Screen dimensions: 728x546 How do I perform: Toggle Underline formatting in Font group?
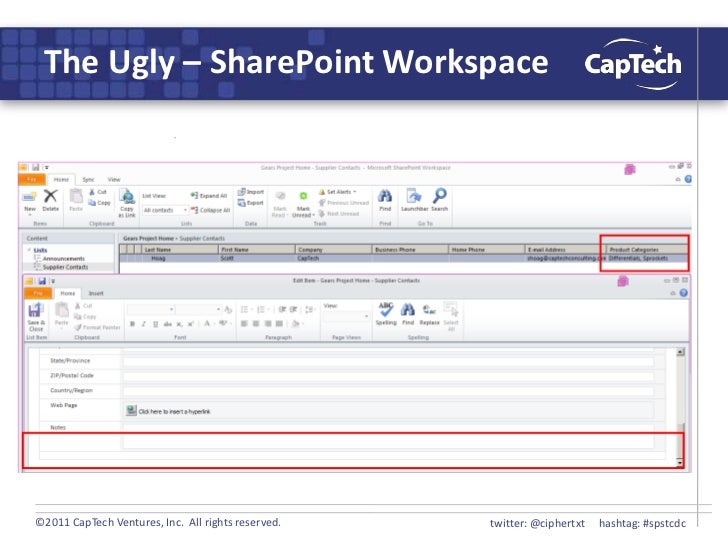pyautogui.click(x=156, y=324)
